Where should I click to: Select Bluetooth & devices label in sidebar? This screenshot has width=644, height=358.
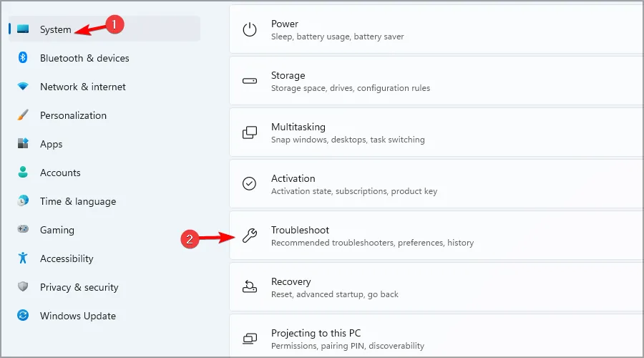coord(84,58)
